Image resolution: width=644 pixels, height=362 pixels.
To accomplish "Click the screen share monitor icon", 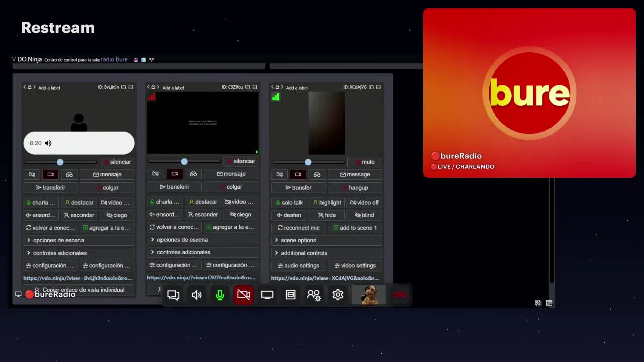I will pos(267,295).
